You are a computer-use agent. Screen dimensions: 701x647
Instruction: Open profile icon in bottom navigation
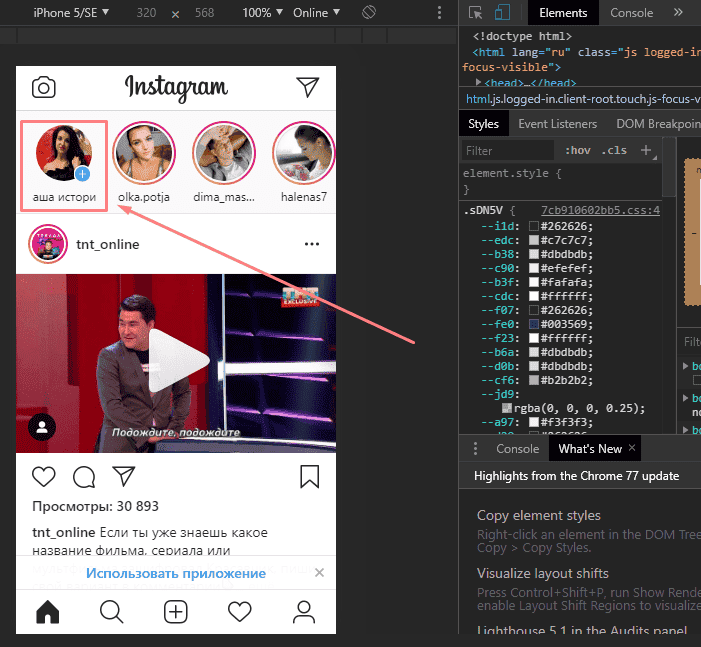[x=304, y=610]
